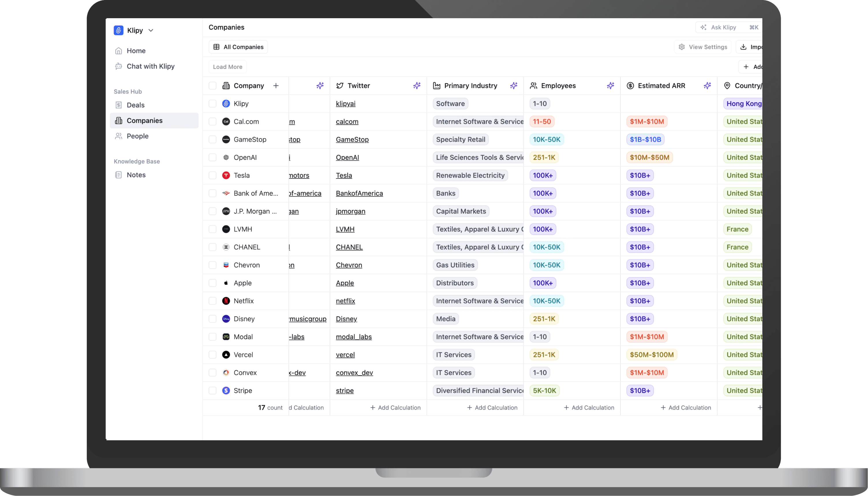The height and width of the screenshot is (496, 868).
Task: Open the BankofAmerica Twitter link
Action: pos(359,193)
